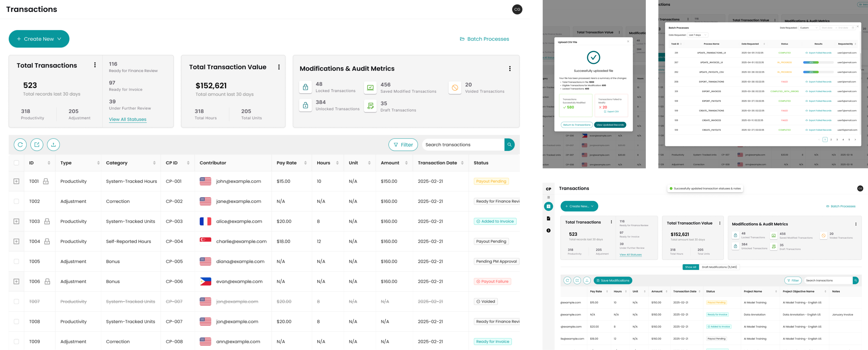
Task: Sort main table by ID column arrows
Action: click(49, 163)
